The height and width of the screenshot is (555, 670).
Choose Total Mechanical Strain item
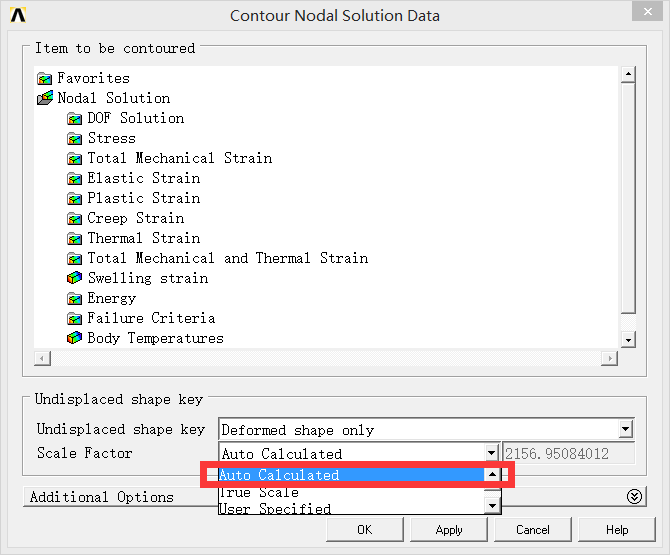click(179, 158)
